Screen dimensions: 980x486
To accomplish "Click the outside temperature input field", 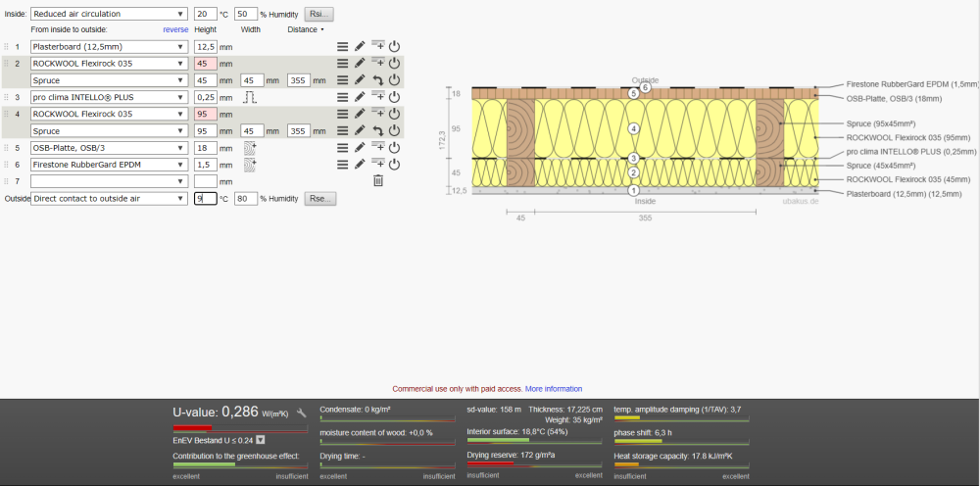I will tap(206, 199).
